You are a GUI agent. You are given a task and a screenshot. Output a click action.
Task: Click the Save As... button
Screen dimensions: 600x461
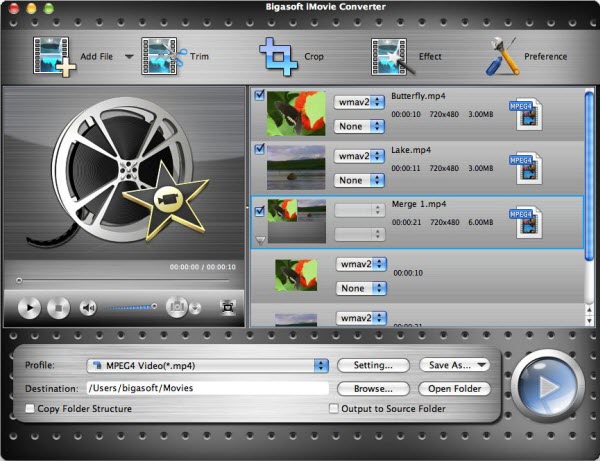(455, 365)
